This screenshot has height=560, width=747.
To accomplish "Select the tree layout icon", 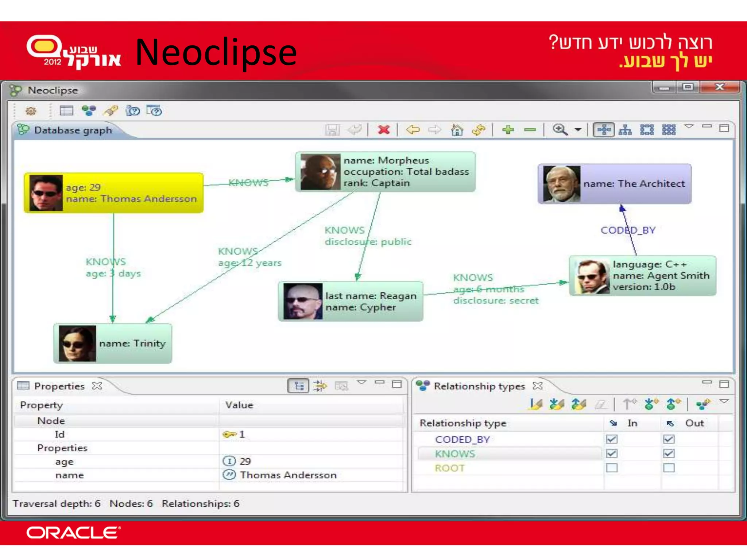I will (625, 129).
